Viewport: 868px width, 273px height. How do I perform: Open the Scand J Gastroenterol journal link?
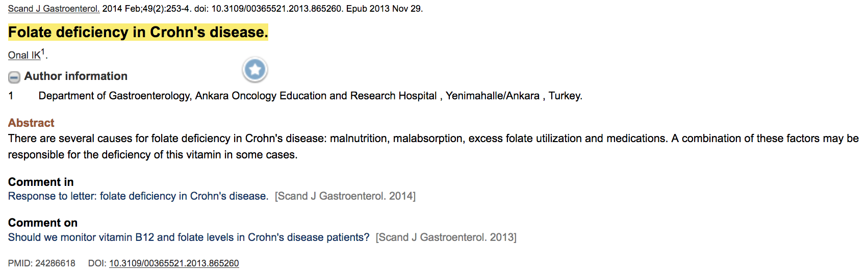(x=54, y=9)
